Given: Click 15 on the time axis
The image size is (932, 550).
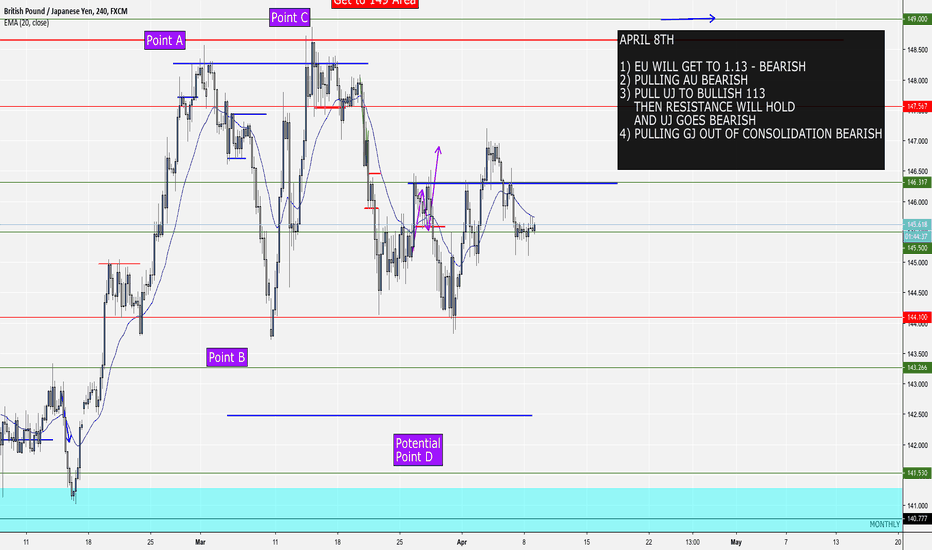Looking at the screenshot, I should point(587,542).
